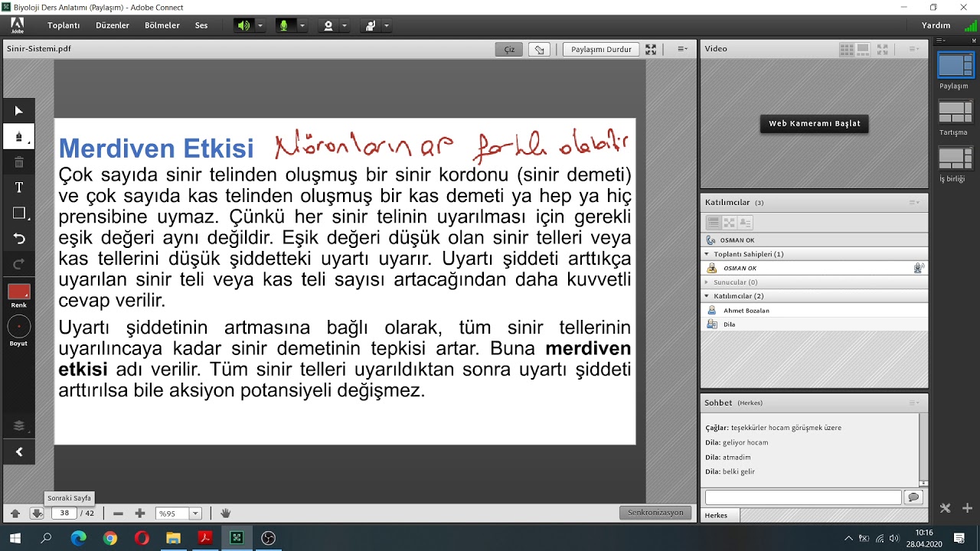Select the Text tool (T)
The height and width of the screenshot is (551, 980).
(x=18, y=187)
